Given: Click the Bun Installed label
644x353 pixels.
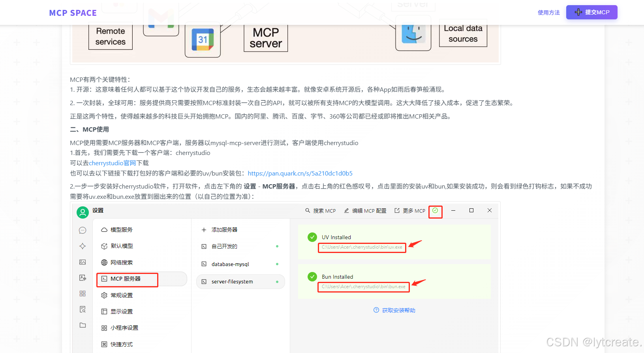Looking at the screenshot, I should click(338, 277).
